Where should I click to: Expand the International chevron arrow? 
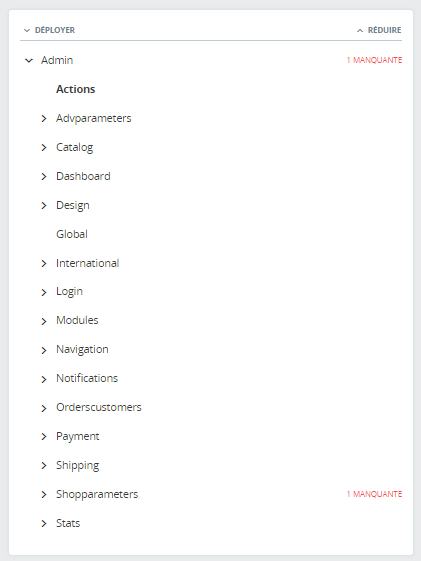click(44, 263)
